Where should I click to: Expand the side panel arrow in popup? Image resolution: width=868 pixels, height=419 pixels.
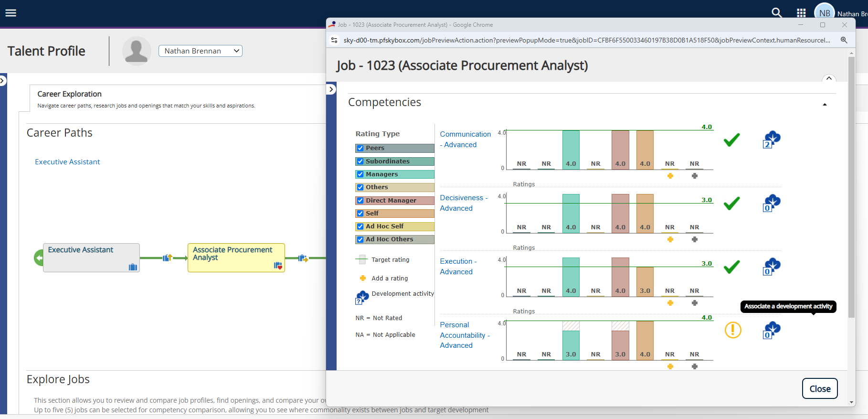click(x=331, y=89)
